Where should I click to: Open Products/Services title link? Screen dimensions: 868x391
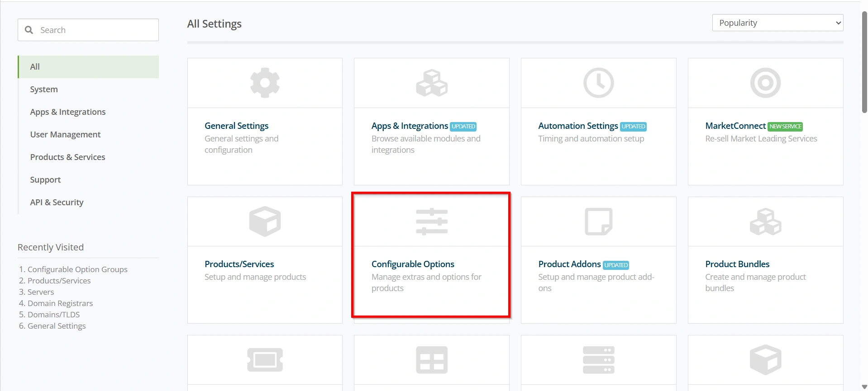[239, 264]
